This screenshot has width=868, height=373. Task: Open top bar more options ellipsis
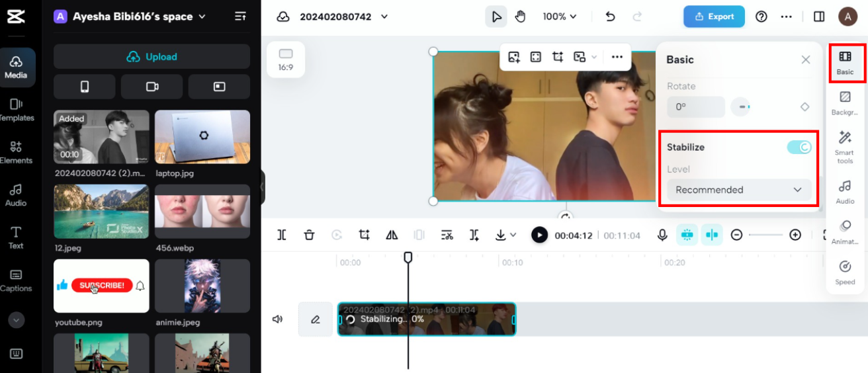point(786,17)
